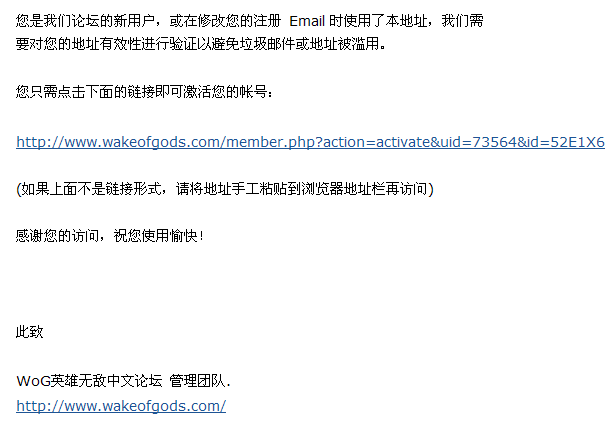Image resolution: width=615 pixels, height=427 pixels.
Task: Open the wakeofgods.com homepage link
Action: 121,405
